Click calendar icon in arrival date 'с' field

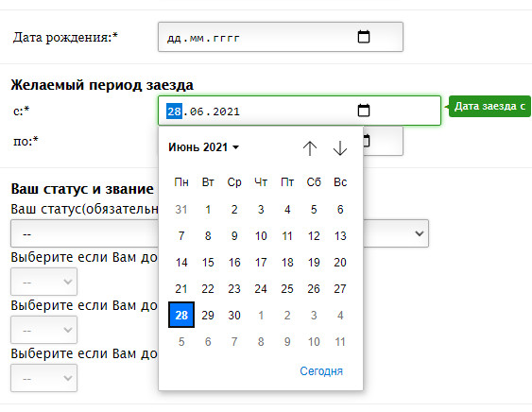(364, 111)
